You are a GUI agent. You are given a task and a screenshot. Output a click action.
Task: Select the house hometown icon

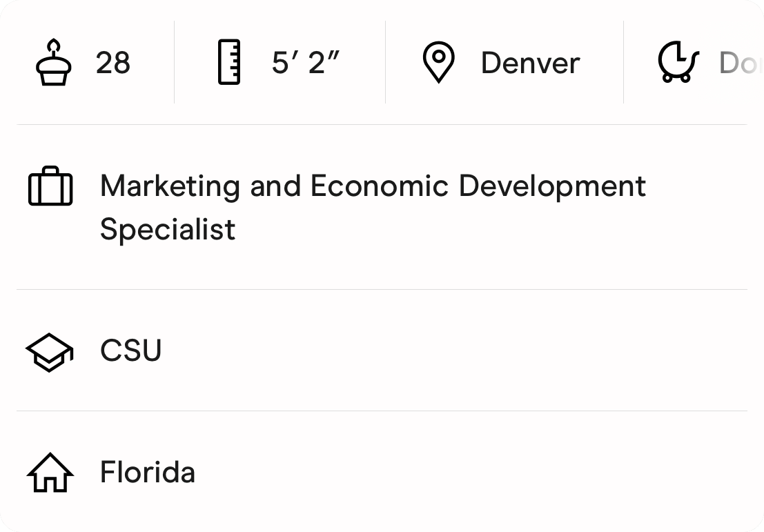(50, 473)
